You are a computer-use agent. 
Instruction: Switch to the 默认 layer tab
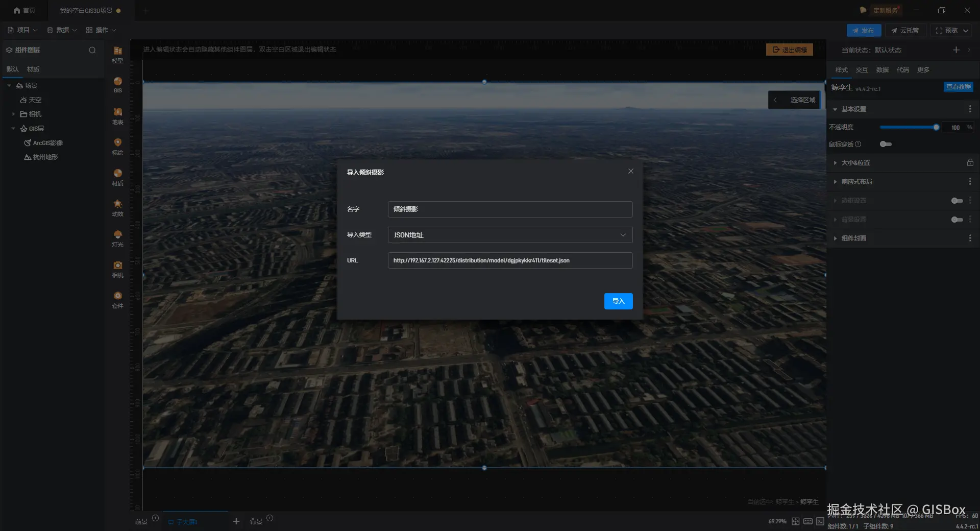point(13,69)
